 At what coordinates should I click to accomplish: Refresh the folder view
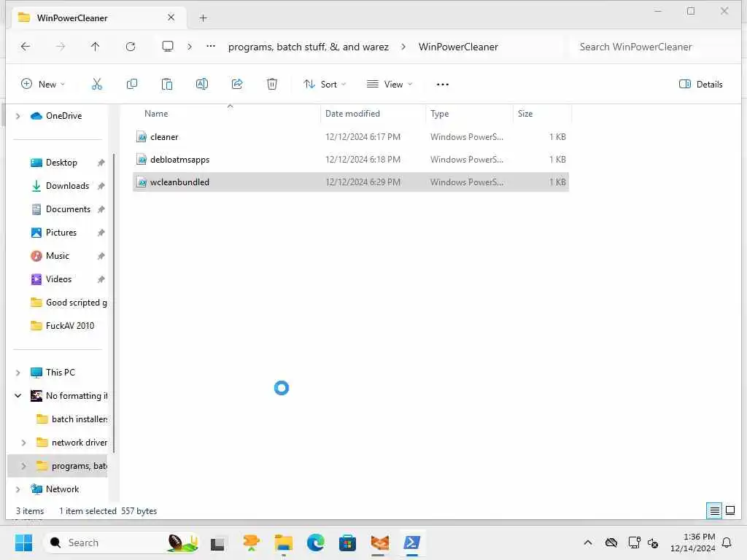coord(131,46)
